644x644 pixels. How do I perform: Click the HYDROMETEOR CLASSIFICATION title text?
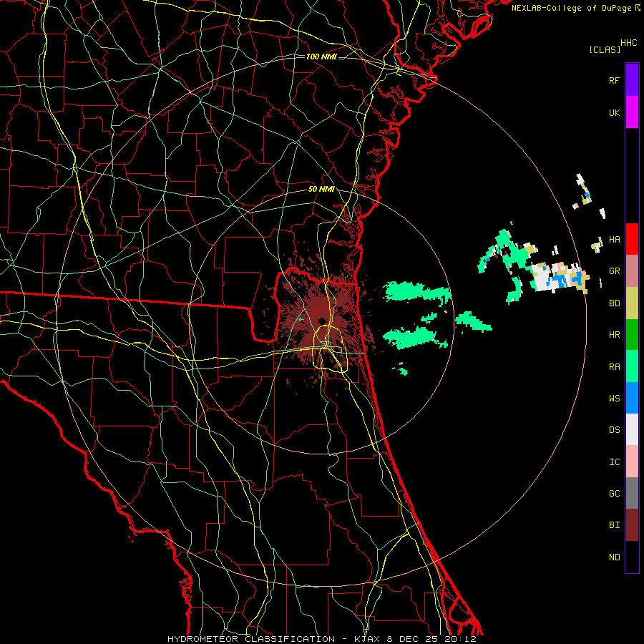251,639
